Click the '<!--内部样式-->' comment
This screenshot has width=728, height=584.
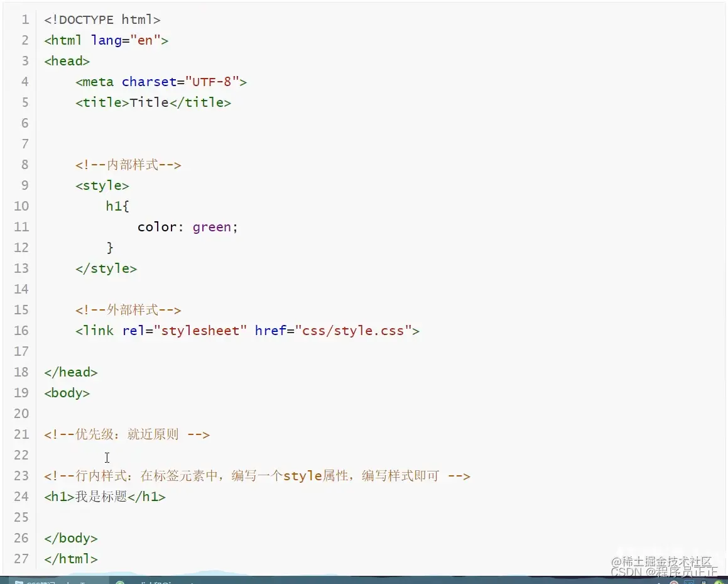coord(128,165)
